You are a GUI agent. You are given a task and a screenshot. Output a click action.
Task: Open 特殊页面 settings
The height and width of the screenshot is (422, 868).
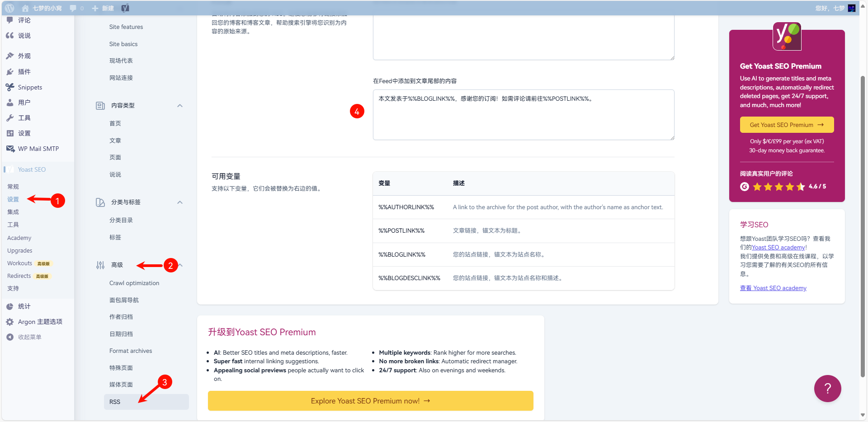121,368
